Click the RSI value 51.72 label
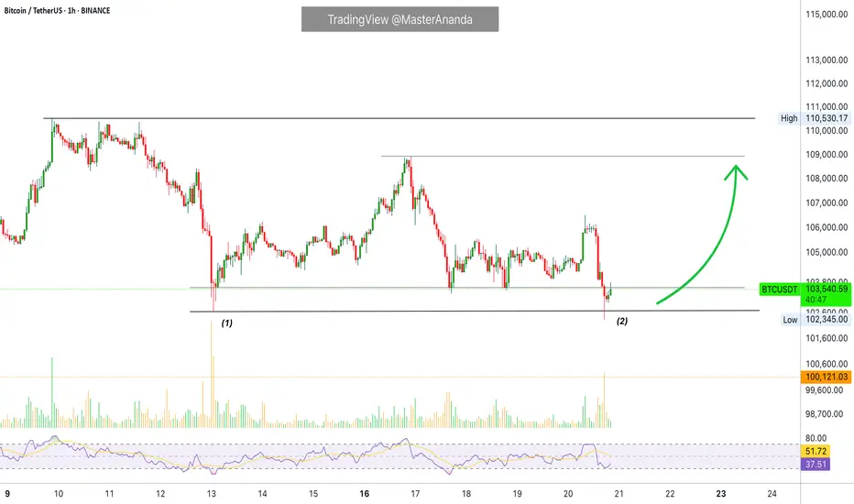The image size is (854, 504). click(816, 451)
